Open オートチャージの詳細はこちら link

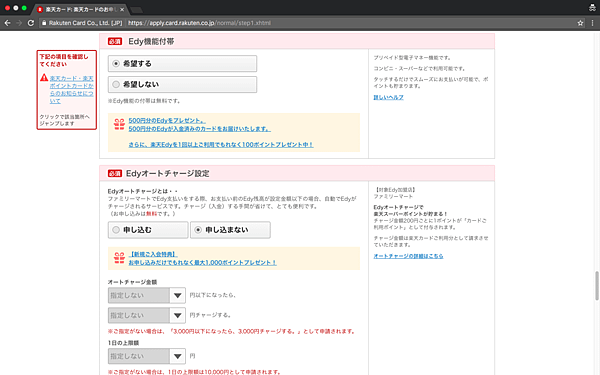(408, 256)
